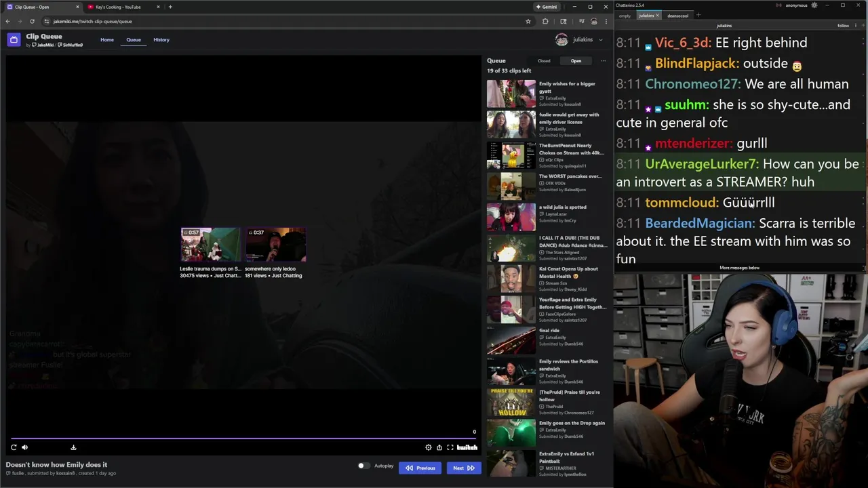The width and height of the screenshot is (868, 488).
Task: Click the Chrome profile avatar icon
Action: click(x=594, y=21)
